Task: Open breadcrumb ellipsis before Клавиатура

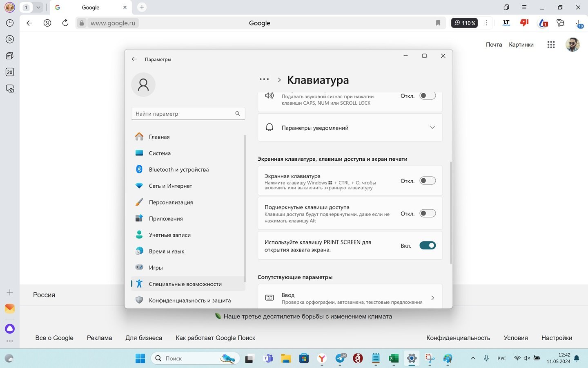Action: point(264,80)
